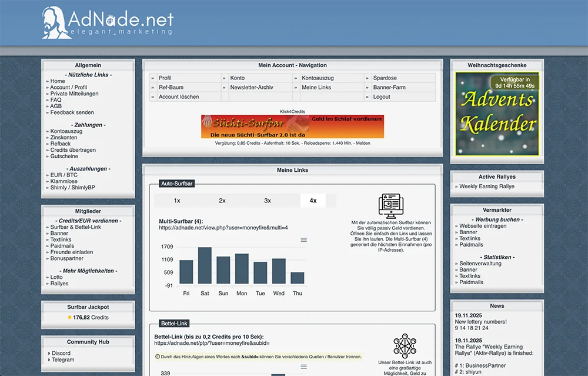This screenshot has width=588, height=376.
Task: Open Private Mitteilungen link
Action: [74, 94]
